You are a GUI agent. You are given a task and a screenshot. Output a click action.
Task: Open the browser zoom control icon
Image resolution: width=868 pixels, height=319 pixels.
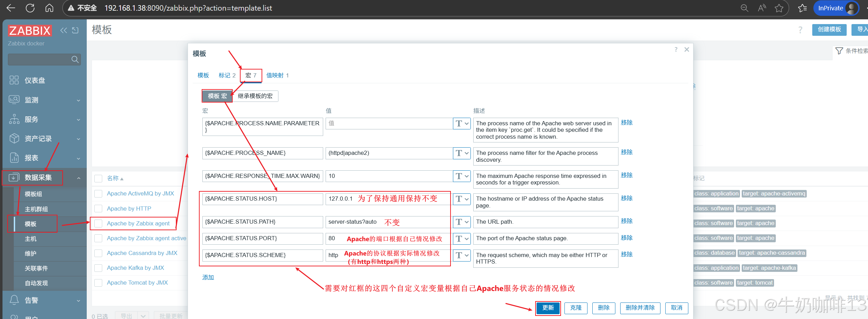[x=744, y=8]
